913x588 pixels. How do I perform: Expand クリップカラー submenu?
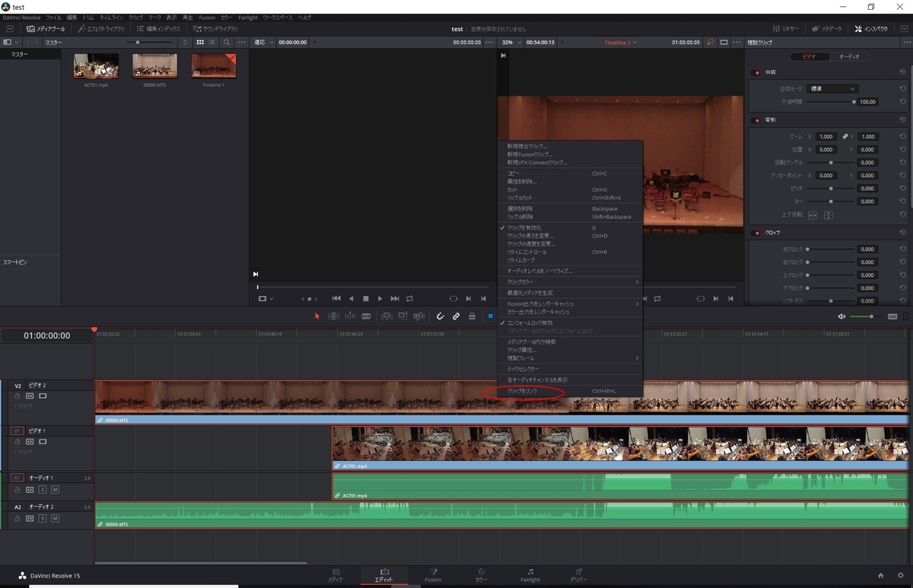click(x=571, y=282)
